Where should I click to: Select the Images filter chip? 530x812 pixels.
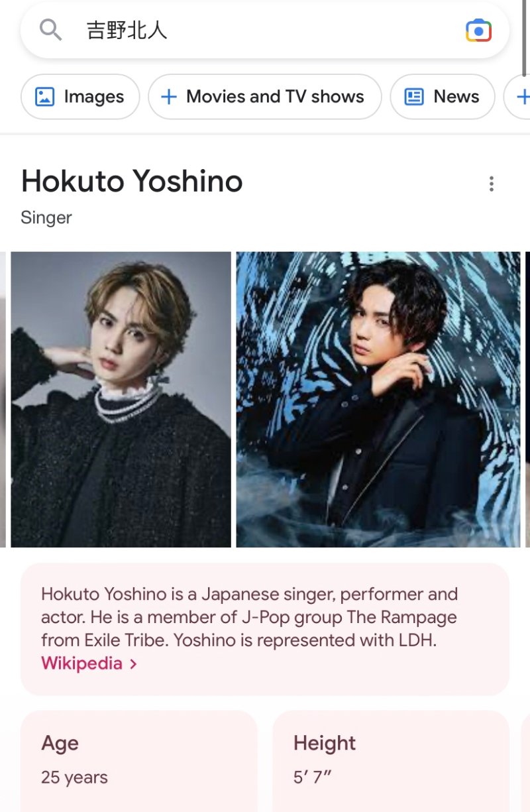coord(80,97)
